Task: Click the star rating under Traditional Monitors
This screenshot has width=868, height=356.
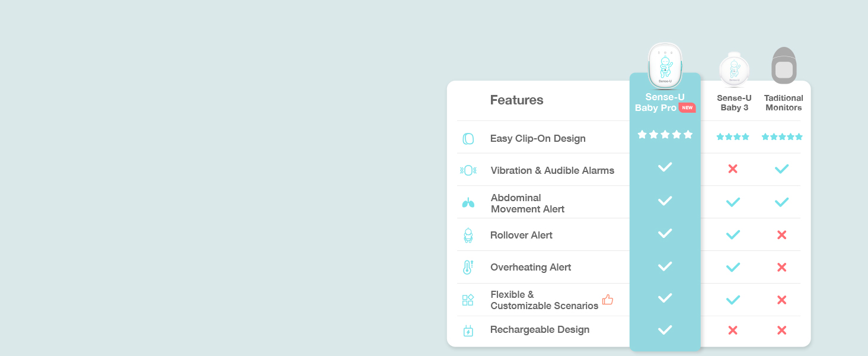Action: pos(782,137)
